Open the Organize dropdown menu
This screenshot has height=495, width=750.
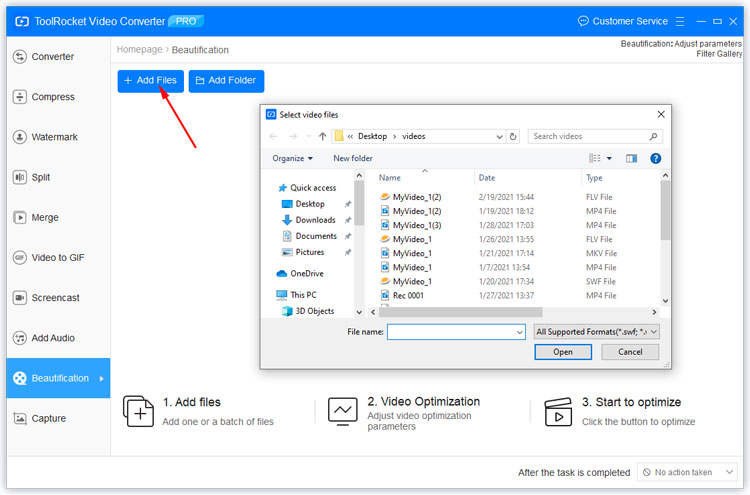[x=292, y=158]
